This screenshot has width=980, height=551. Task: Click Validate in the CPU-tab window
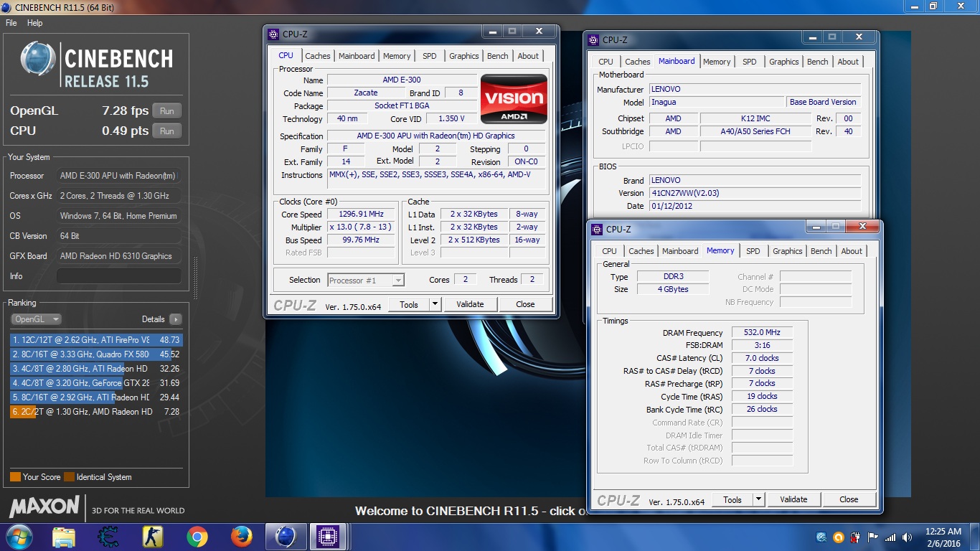[470, 304]
